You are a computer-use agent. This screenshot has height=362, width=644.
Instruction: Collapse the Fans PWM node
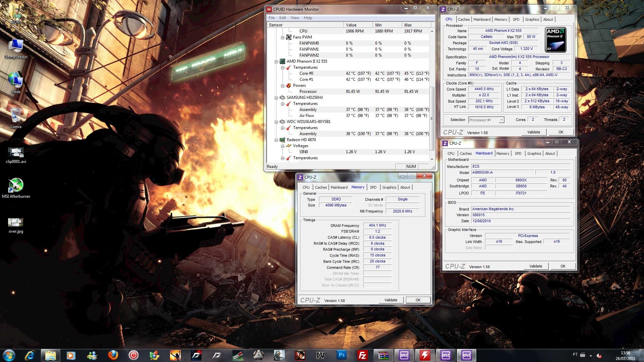282,37
